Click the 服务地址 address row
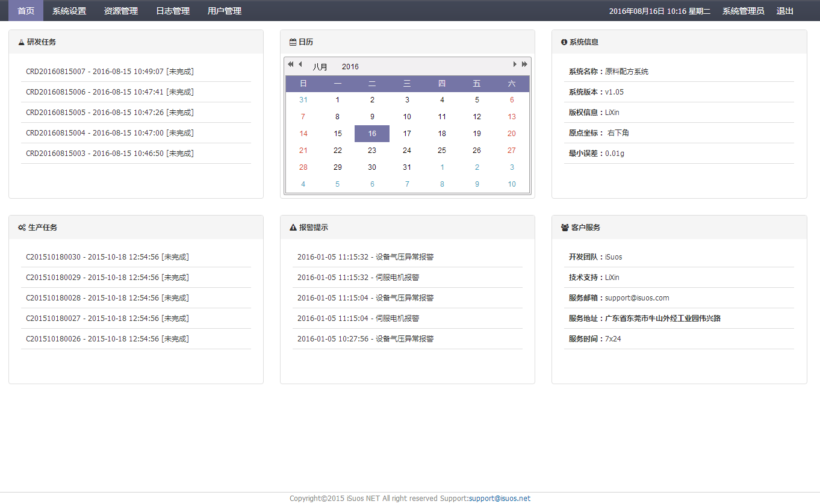 (x=679, y=319)
